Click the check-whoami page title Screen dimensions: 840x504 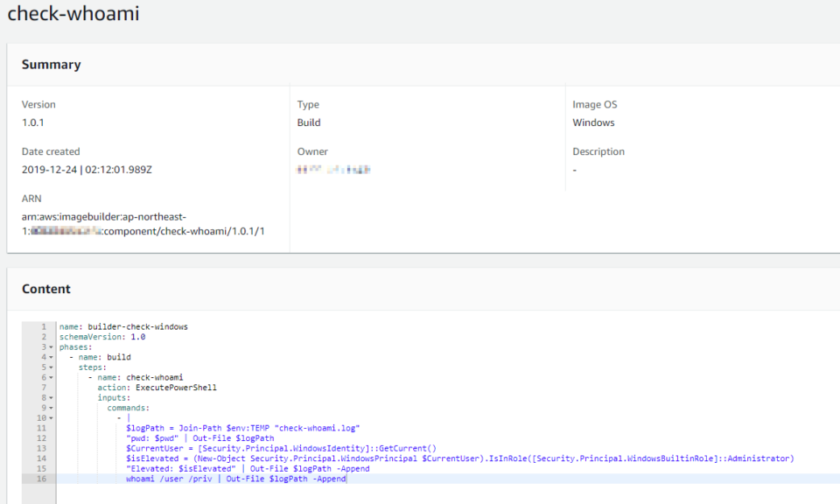73,15
